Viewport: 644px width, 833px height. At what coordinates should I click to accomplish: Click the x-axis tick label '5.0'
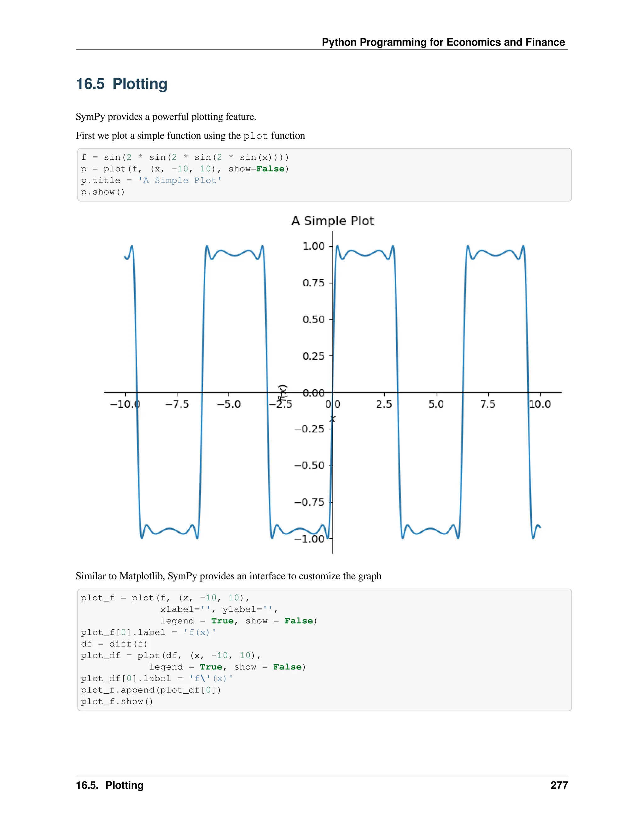(436, 404)
